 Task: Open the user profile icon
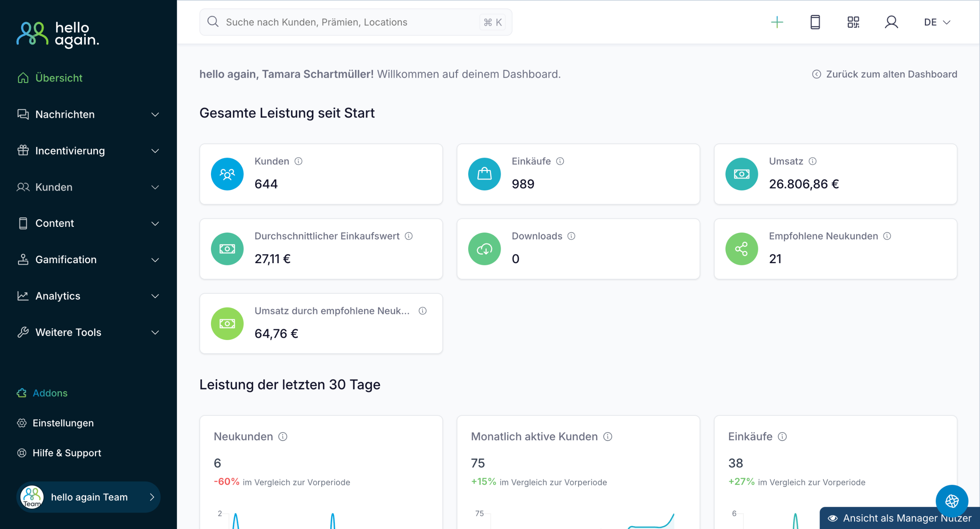pos(891,22)
